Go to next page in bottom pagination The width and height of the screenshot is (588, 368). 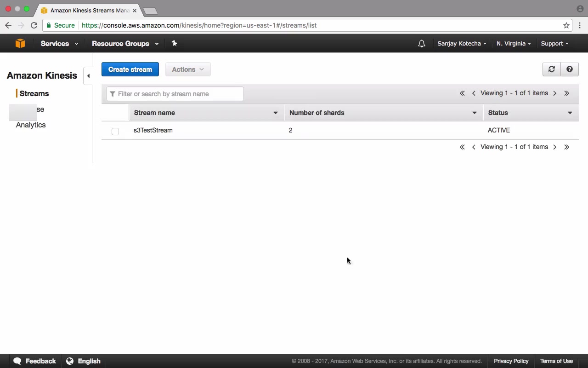[x=555, y=147]
